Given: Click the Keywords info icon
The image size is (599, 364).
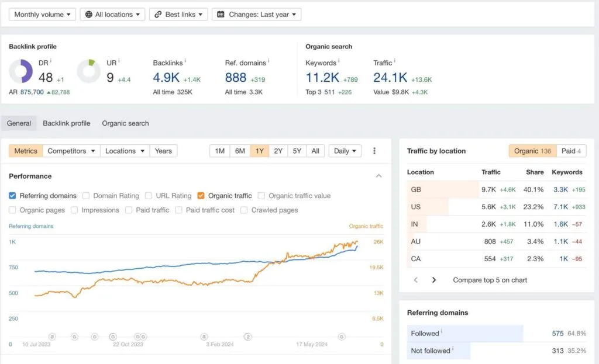Looking at the screenshot, I should (x=339, y=60).
